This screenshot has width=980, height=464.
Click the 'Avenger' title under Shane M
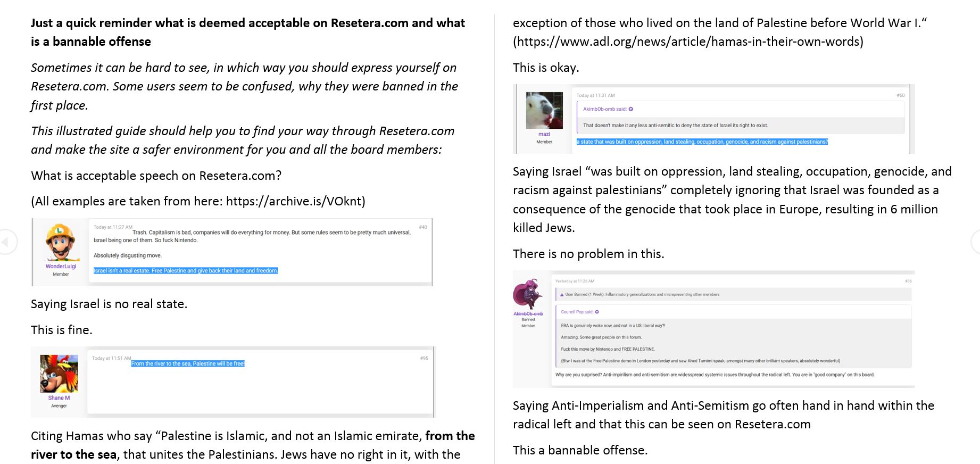click(x=59, y=406)
